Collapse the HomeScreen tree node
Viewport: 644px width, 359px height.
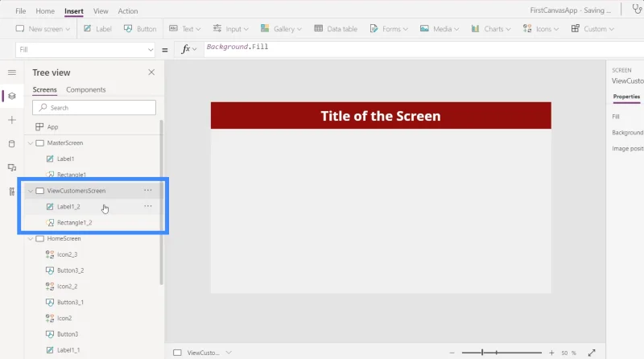[x=31, y=238]
